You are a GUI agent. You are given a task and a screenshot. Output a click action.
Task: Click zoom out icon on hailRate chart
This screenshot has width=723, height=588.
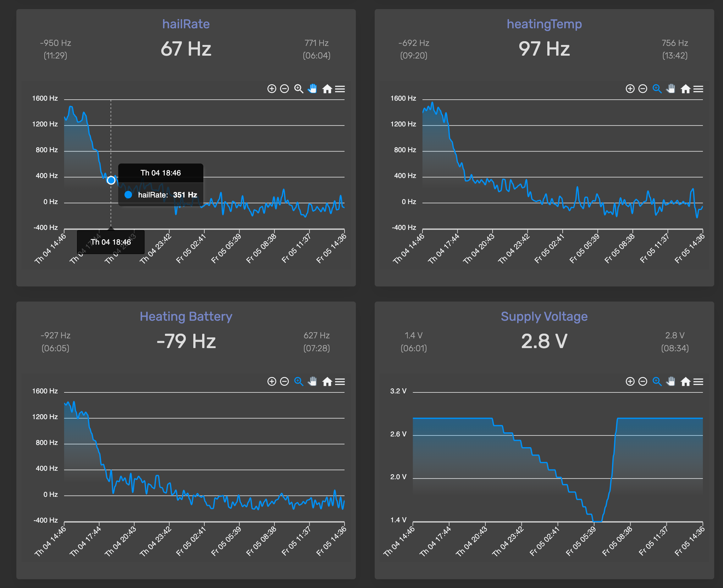(284, 89)
